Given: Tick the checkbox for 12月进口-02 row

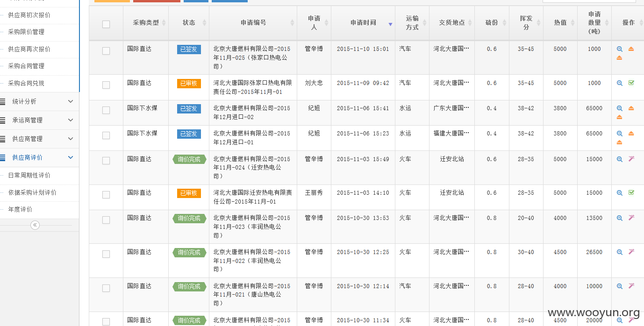Looking at the screenshot, I should pyautogui.click(x=106, y=110).
